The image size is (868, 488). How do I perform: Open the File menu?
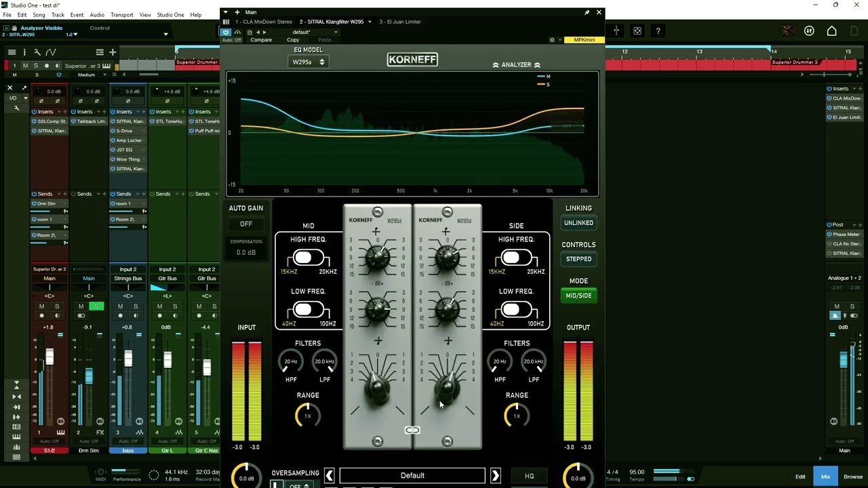[x=7, y=15]
